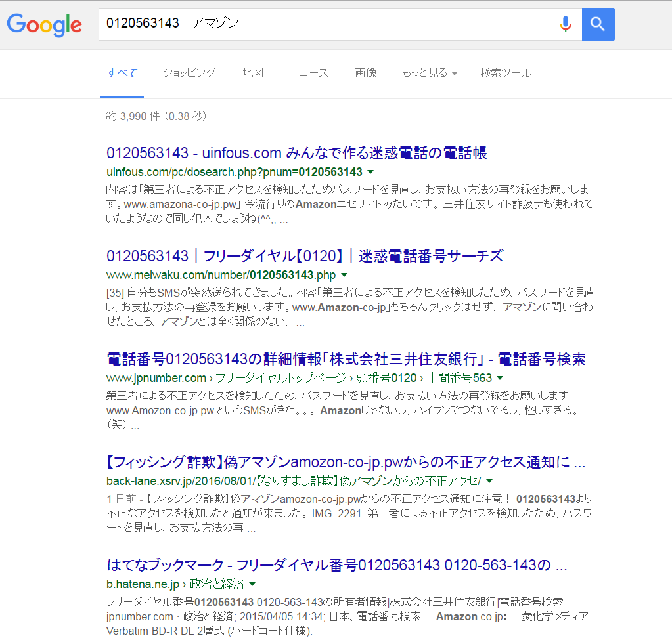
Task: Click the uinfous.com/pc/dosearch.php URL text
Action: (x=235, y=172)
